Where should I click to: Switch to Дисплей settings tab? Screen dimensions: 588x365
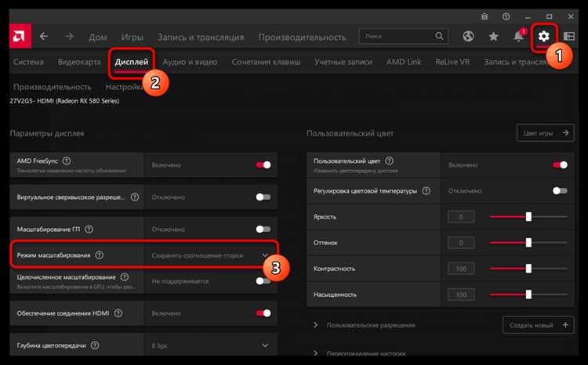[132, 62]
